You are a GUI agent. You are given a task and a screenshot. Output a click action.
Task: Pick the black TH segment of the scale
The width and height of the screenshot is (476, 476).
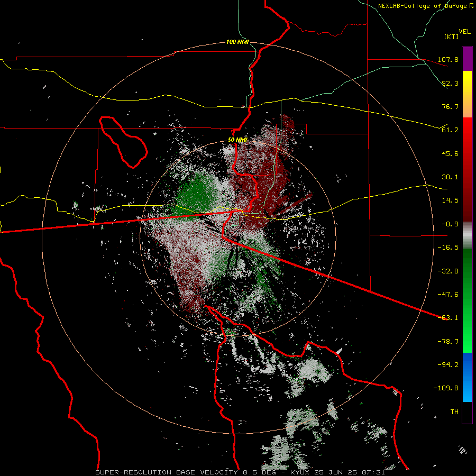pyautogui.click(x=467, y=412)
